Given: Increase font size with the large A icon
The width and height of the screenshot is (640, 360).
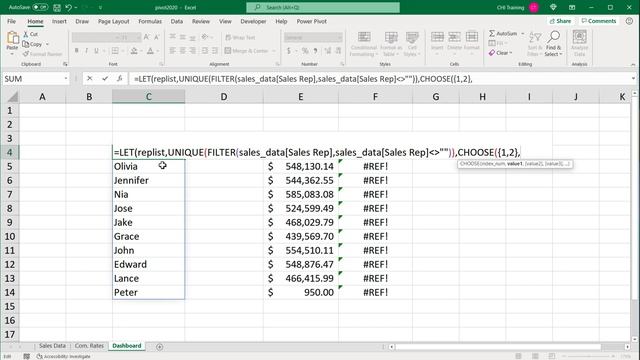Looking at the screenshot, I should (x=147, y=37).
